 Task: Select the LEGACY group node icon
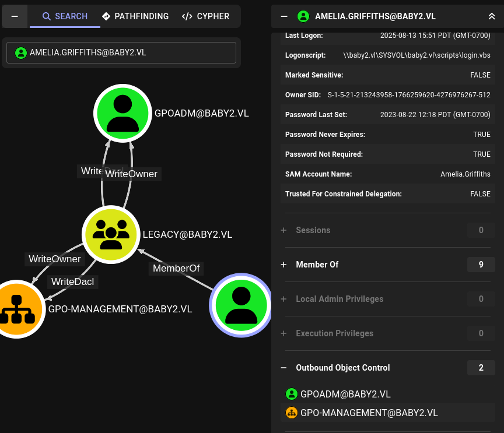coord(111,234)
